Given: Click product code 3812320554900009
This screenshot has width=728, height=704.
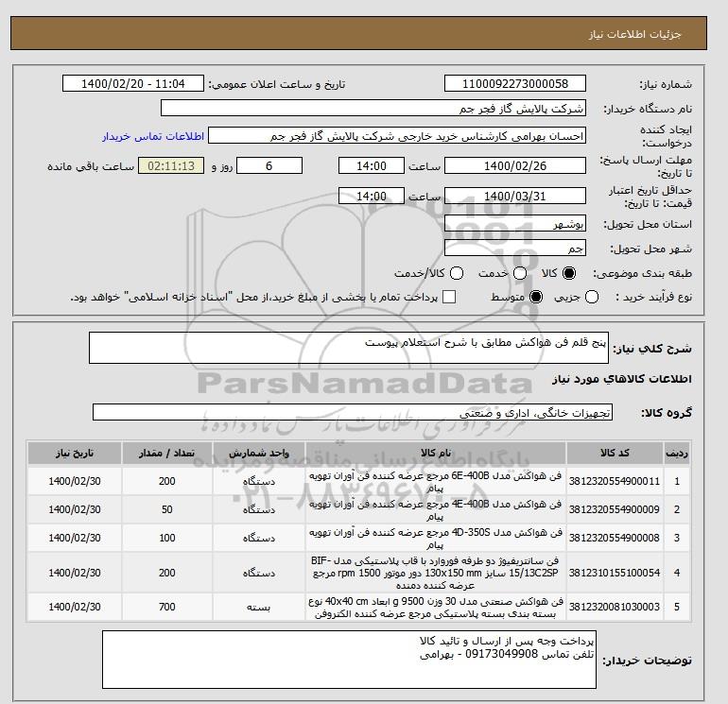Looking at the screenshot, I should (615, 509).
